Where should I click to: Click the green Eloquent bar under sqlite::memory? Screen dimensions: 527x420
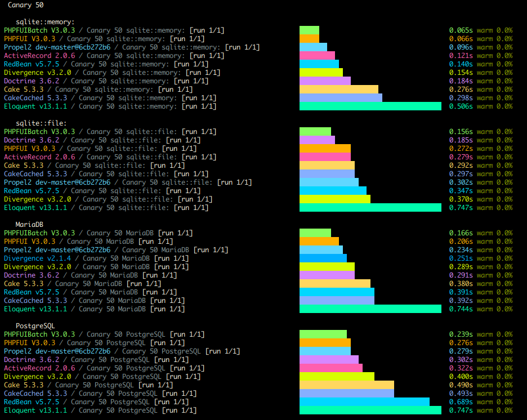click(x=370, y=106)
